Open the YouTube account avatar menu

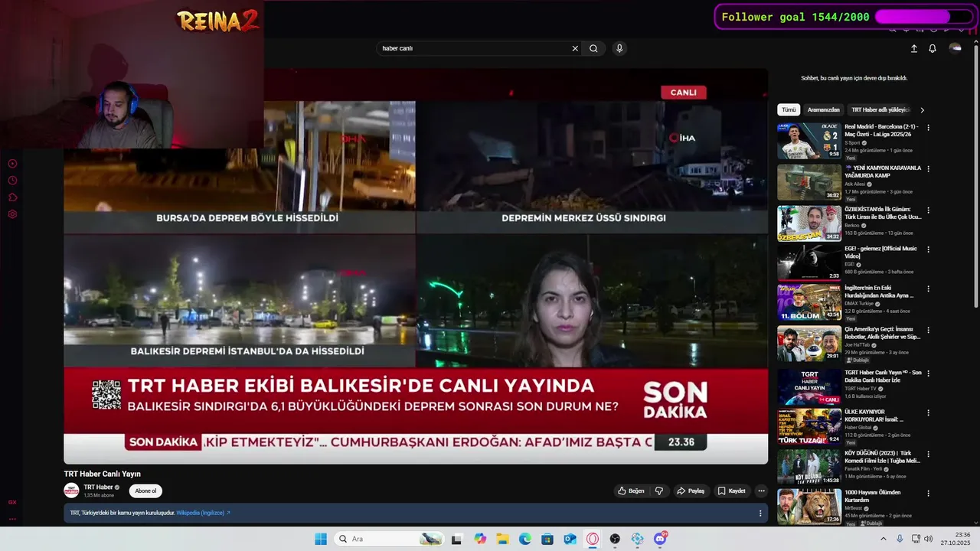(955, 48)
